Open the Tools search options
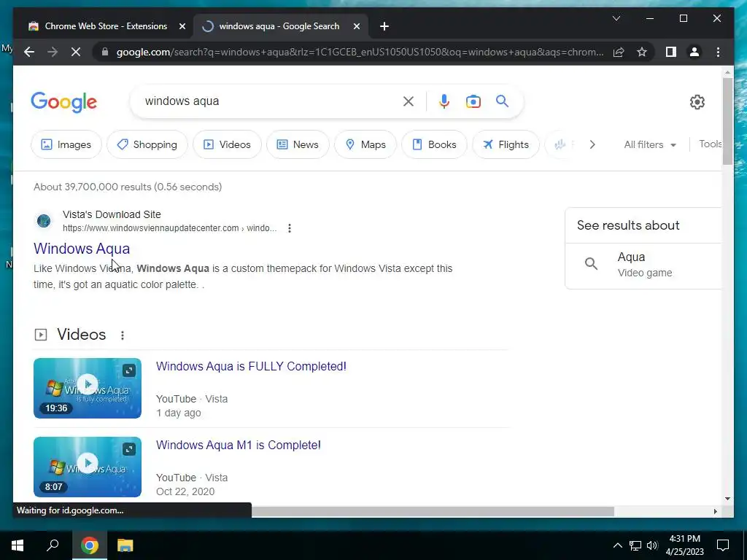Viewport: 747px width, 560px height. click(x=710, y=144)
